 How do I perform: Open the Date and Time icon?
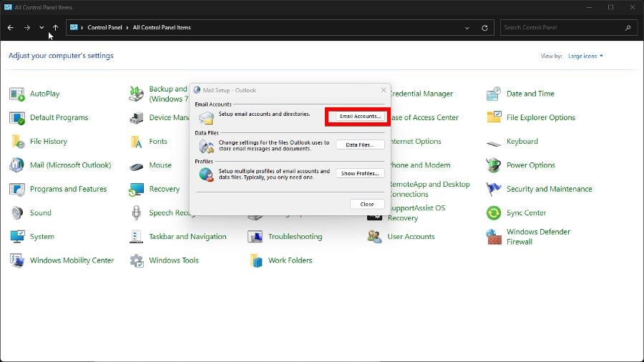pos(494,94)
